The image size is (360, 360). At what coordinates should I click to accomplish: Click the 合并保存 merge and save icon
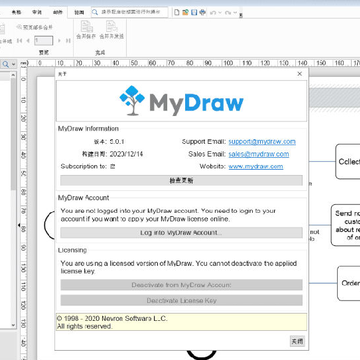pos(86,30)
